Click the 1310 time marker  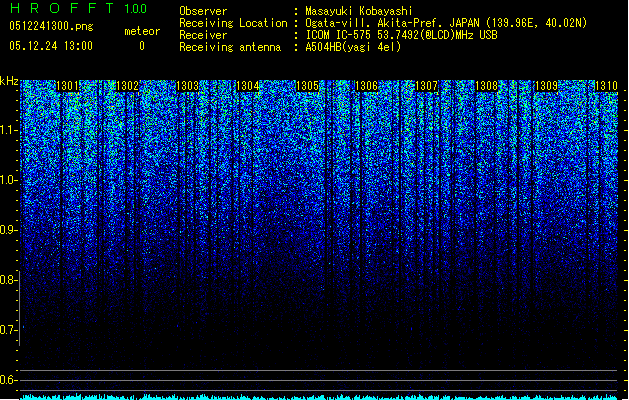tap(606, 86)
